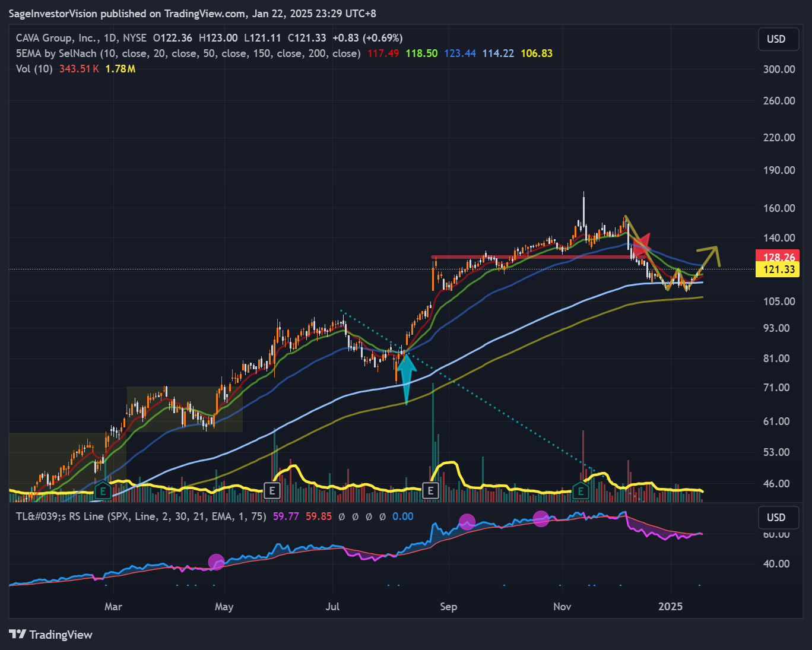
Task: Click the Mar label on time axis
Action: (x=113, y=607)
